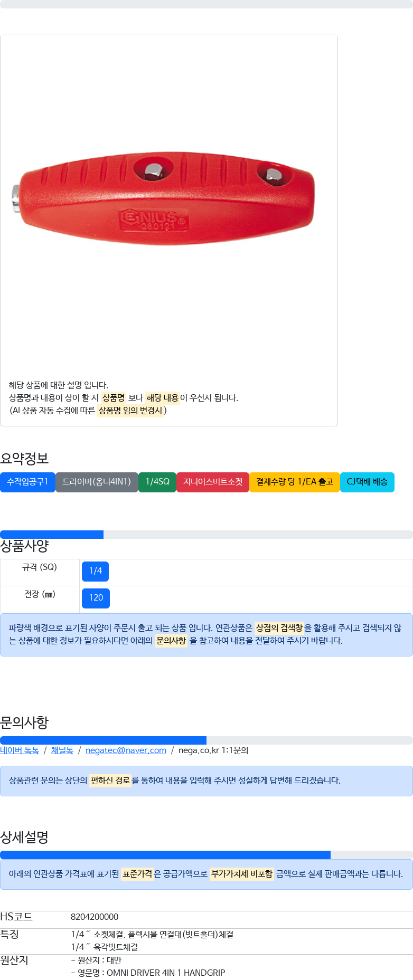Click the 원산지 : 대만 text
The height and width of the screenshot is (980, 413).
[x=96, y=960]
